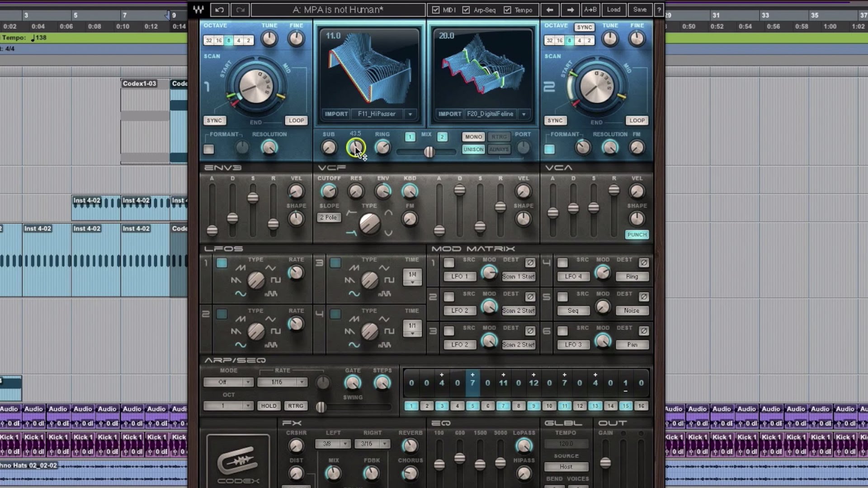Expand the ARP/SEQ rate dropdown
The width and height of the screenshot is (868, 488).
302,381
